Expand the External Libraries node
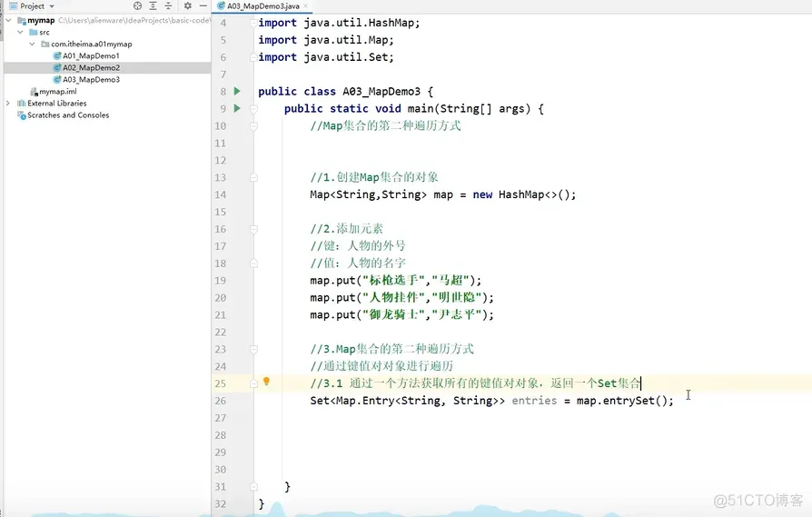This screenshot has height=517, width=812. pos(8,103)
